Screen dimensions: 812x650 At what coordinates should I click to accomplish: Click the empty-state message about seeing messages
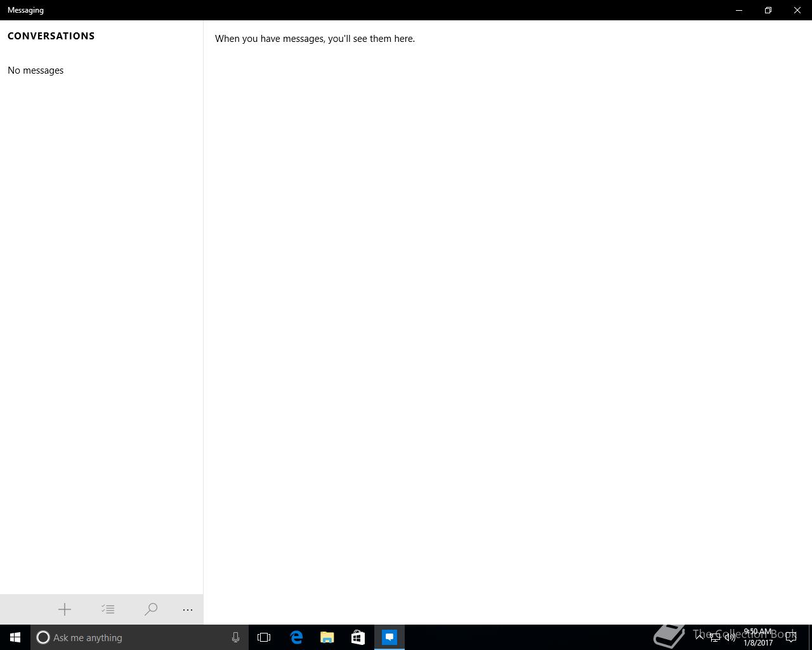(x=315, y=39)
